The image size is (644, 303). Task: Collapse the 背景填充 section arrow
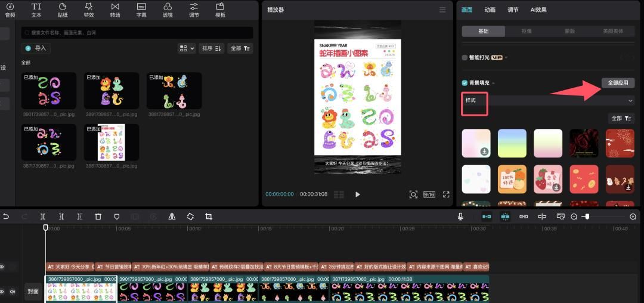click(493, 83)
